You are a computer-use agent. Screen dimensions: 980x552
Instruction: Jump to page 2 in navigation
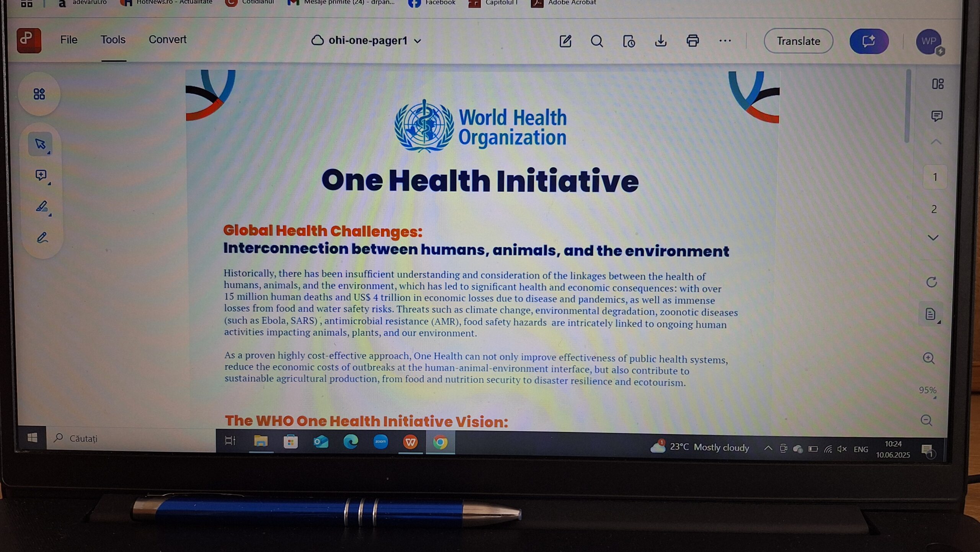click(934, 209)
